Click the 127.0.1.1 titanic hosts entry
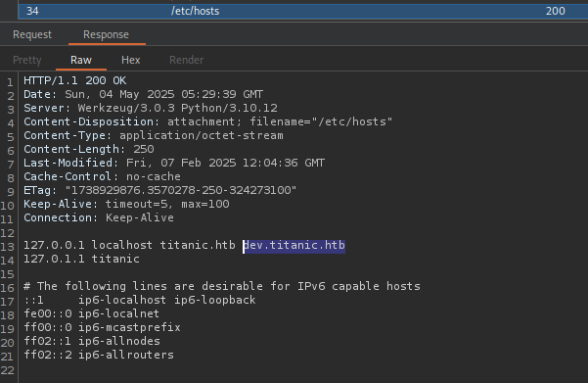The height and width of the screenshot is (383, 588). click(82, 259)
